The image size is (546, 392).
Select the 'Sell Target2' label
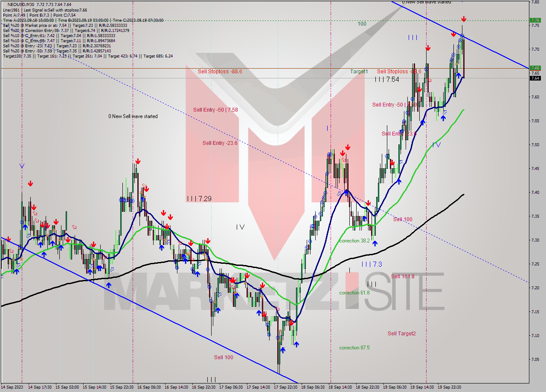click(401, 334)
